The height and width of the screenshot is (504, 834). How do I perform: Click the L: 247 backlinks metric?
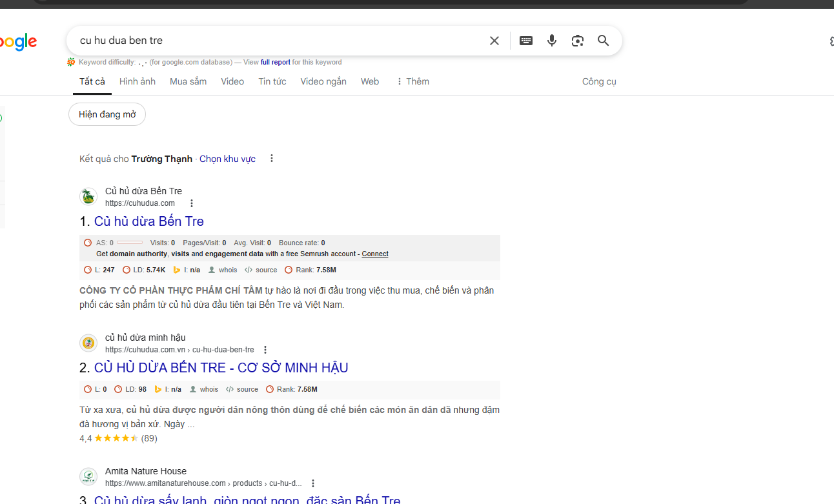click(99, 270)
